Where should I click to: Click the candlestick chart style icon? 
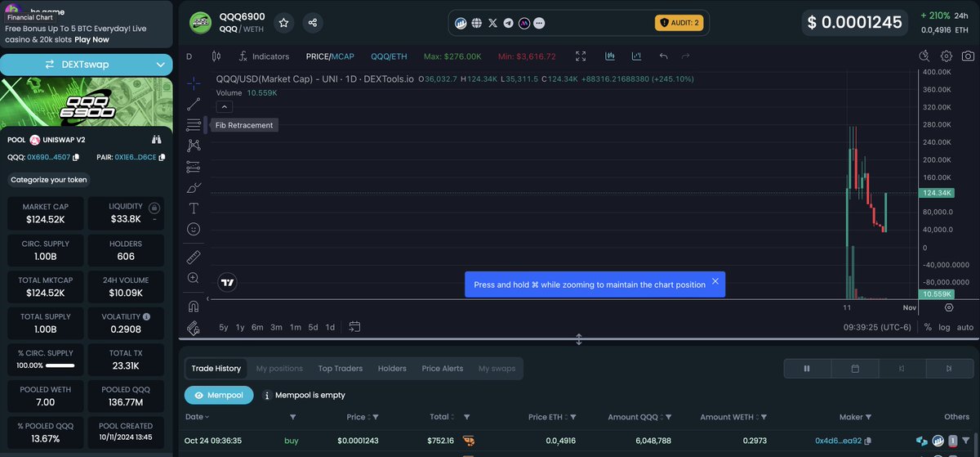point(216,56)
